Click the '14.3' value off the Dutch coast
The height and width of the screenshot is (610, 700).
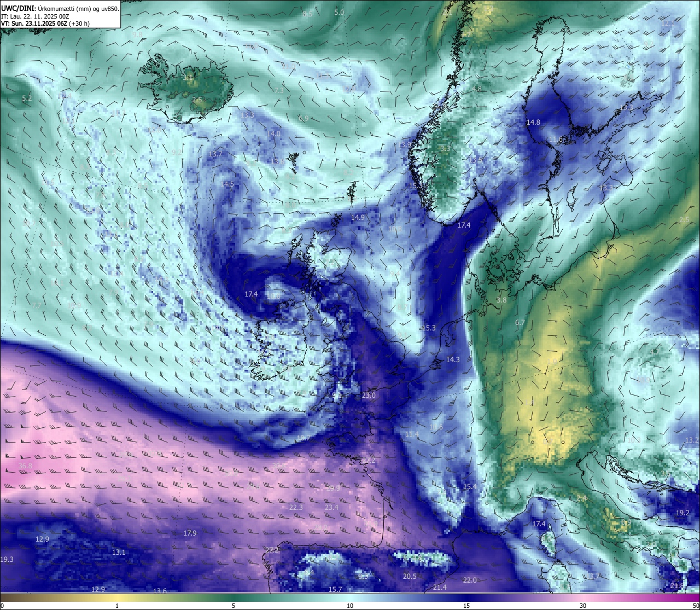[453, 360]
